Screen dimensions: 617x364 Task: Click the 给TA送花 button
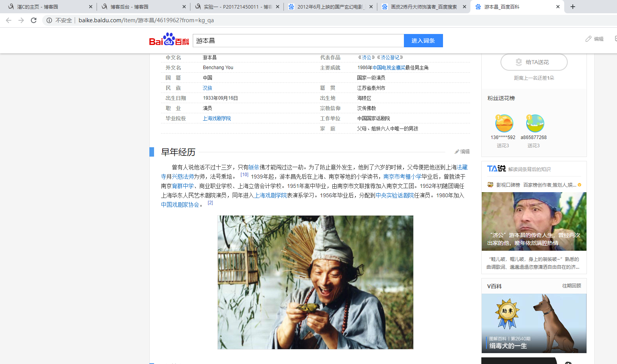pyautogui.click(x=534, y=62)
